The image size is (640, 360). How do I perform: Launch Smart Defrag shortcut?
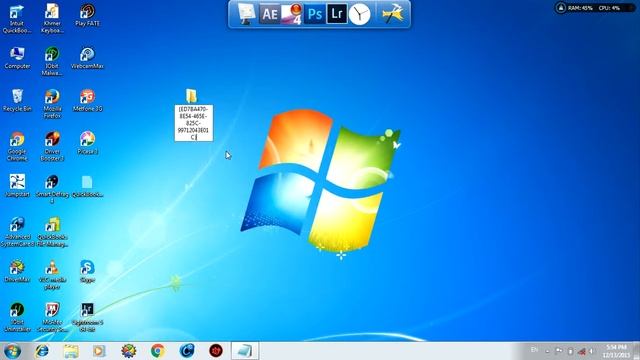52,189
